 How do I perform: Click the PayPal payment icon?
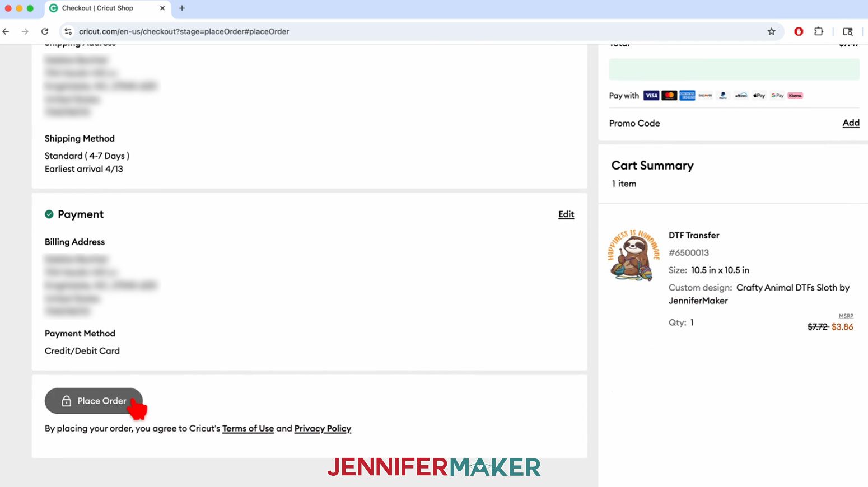tap(723, 96)
